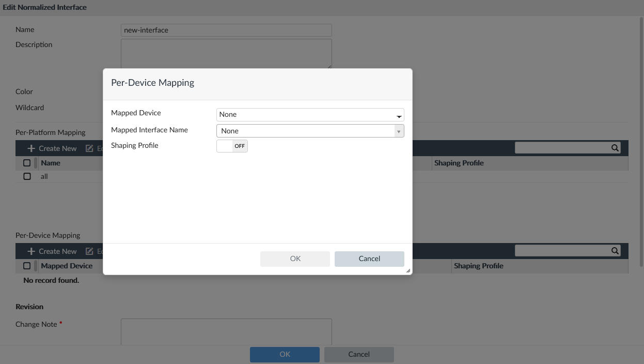Viewport: 644px width, 364px height.
Task: Check the 'all' row checkbox
Action: [27, 176]
